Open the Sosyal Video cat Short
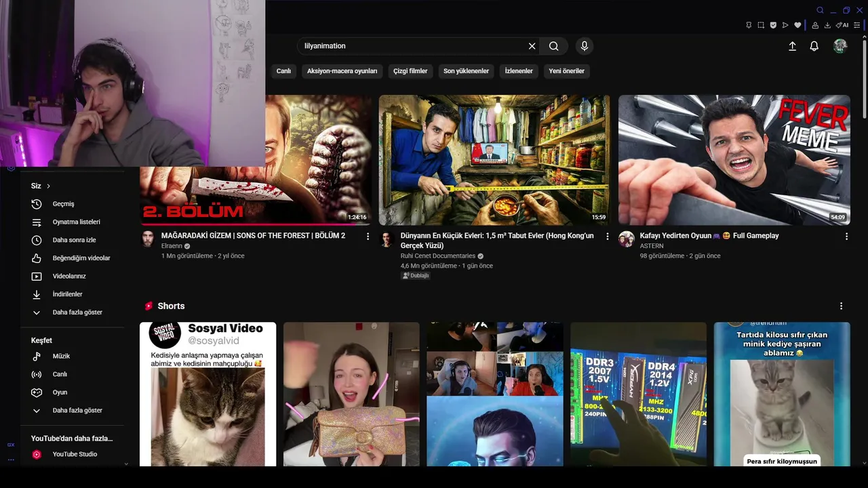 [x=208, y=394]
